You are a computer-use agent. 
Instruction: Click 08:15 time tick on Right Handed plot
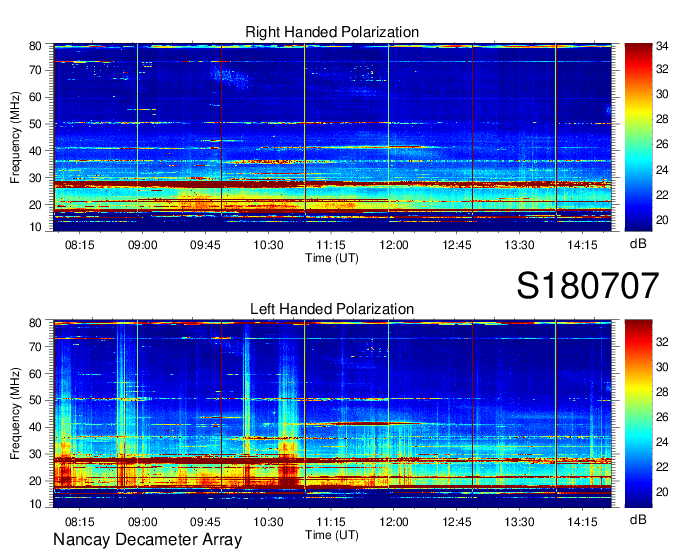[80, 245]
